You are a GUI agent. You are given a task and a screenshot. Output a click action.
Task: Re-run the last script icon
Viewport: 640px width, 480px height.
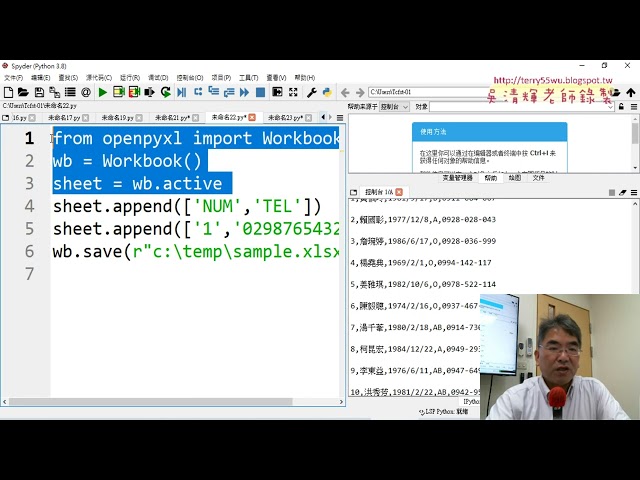[165, 92]
